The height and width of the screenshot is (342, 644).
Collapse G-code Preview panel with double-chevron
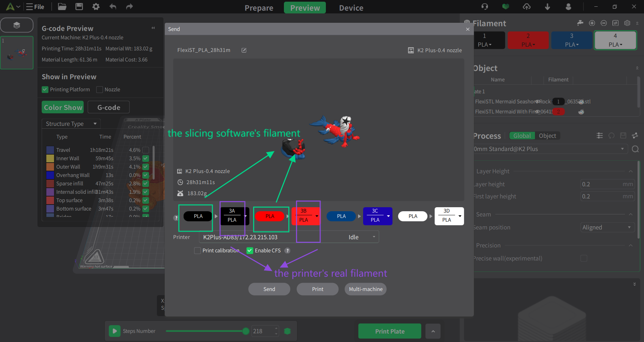pos(153,28)
